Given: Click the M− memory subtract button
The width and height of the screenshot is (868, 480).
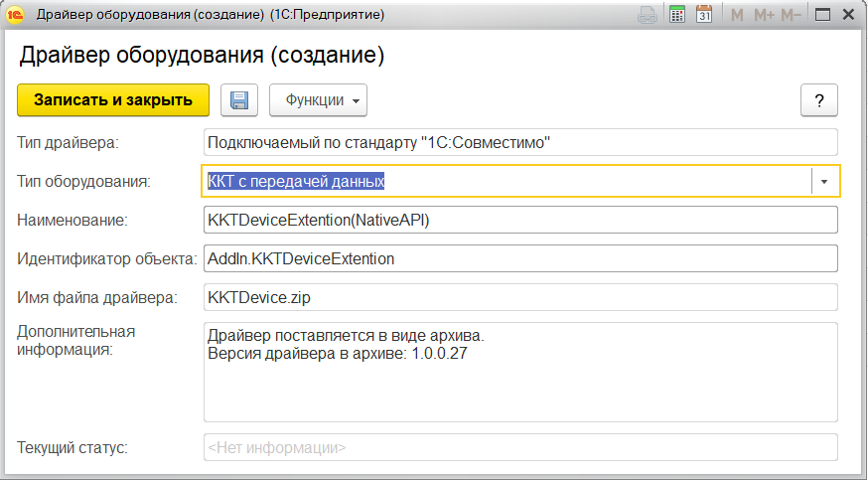Looking at the screenshot, I should tap(792, 15).
